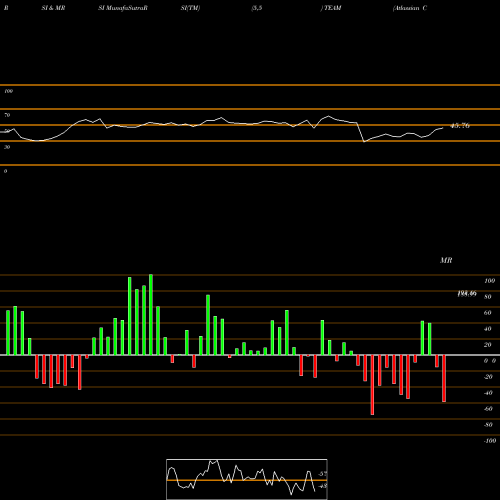The height and width of the screenshot is (500, 500).
Task: Click the 45.76 RSI value label
Action: [460, 126]
